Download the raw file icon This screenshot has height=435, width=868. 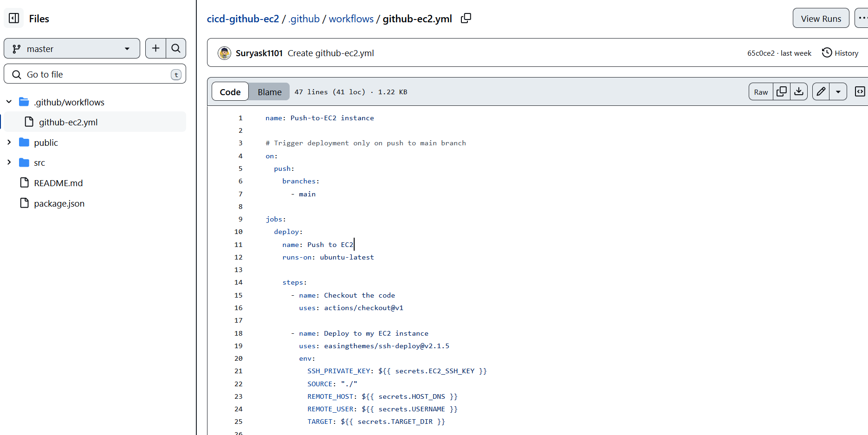point(799,91)
